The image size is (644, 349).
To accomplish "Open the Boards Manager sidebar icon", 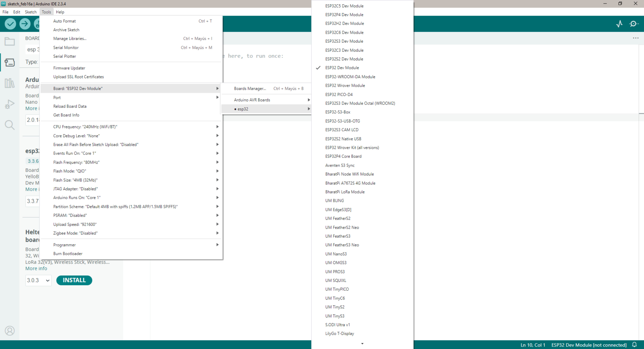I will point(10,62).
